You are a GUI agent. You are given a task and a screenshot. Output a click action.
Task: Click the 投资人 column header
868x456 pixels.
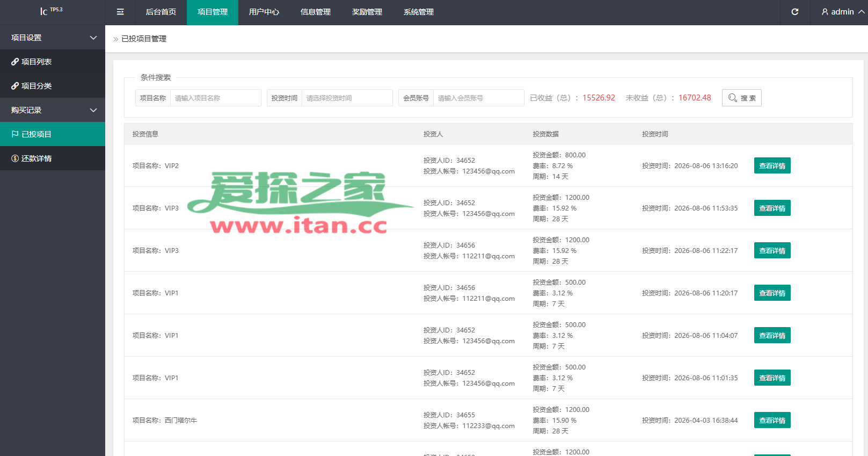pos(433,134)
